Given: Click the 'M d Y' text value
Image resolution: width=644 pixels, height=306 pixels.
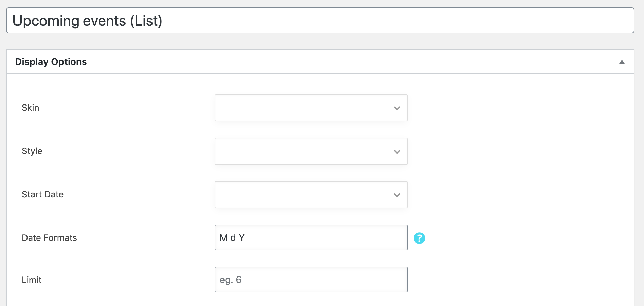Looking at the screenshot, I should click(232, 237).
